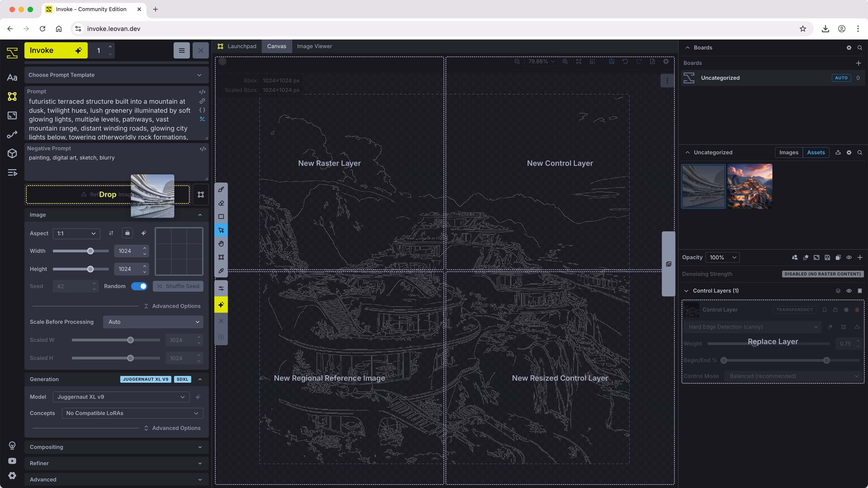This screenshot has width=868, height=488.
Task: Click the Width slider handle
Action: point(90,251)
